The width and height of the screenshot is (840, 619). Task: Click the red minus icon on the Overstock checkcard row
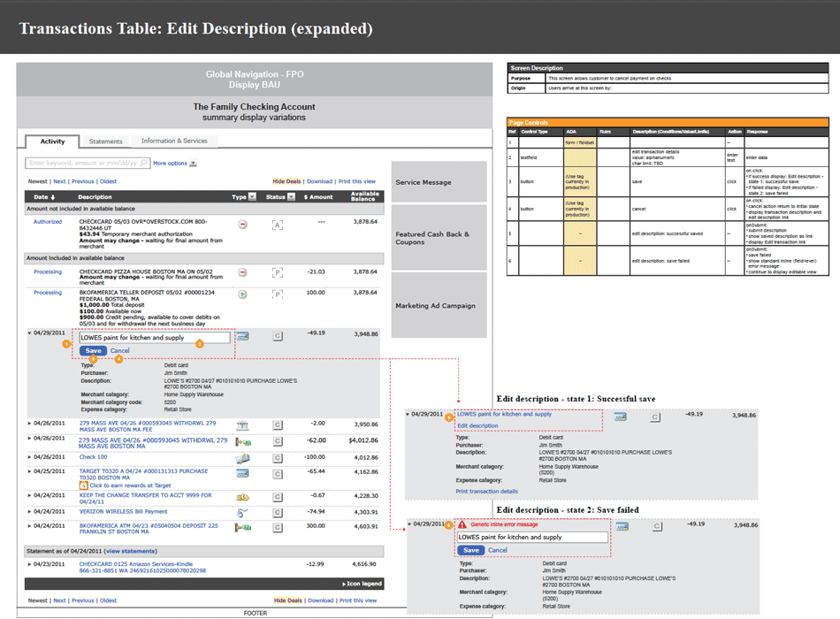coord(243,225)
